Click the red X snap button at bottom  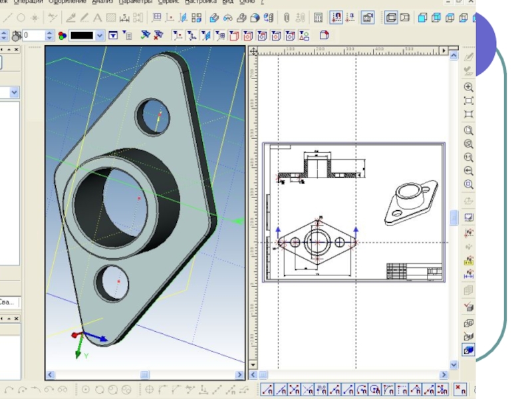[x=460, y=390]
